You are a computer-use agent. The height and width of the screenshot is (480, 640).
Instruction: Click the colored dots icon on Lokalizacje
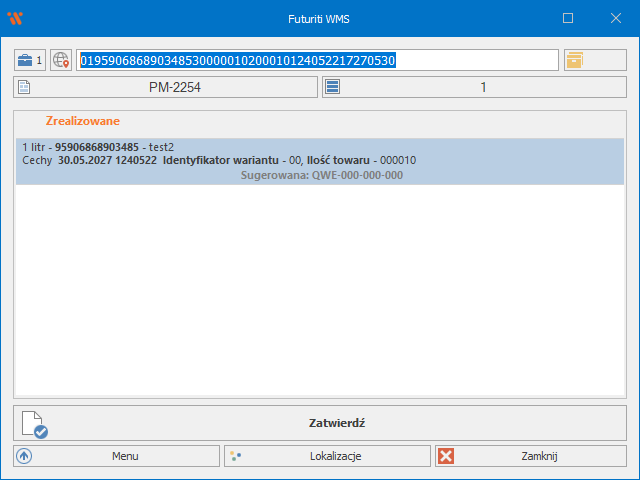click(x=235, y=456)
